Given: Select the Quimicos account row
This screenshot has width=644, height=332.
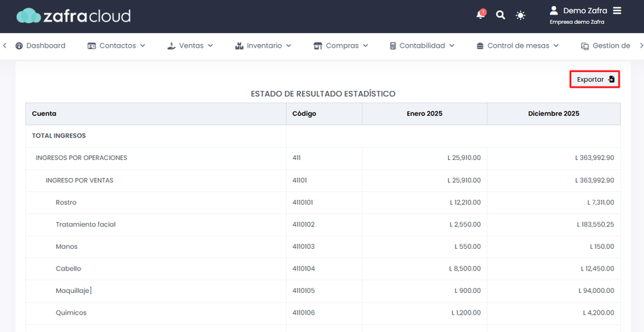Looking at the screenshot, I should [323, 312].
